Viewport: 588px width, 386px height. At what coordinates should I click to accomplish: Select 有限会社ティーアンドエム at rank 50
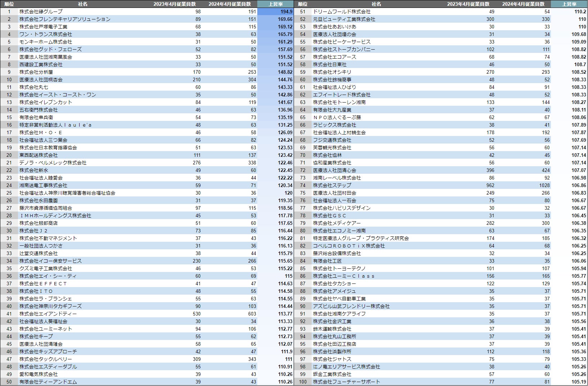point(48,382)
